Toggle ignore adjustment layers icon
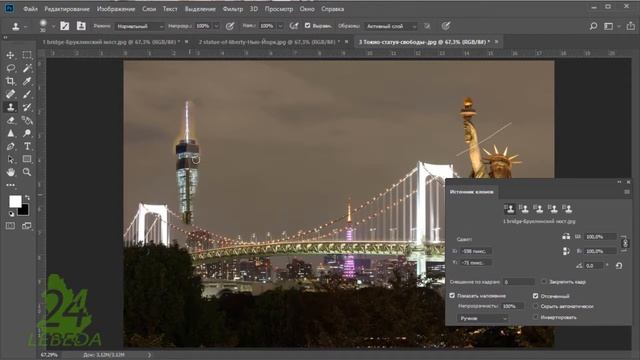This screenshot has height=360, width=640. coord(427,26)
